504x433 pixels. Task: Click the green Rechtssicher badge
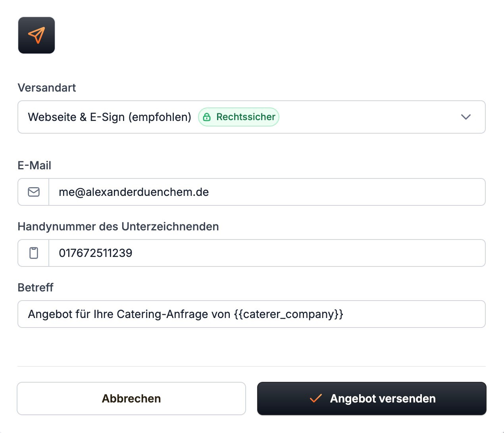pyautogui.click(x=239, y=117)
